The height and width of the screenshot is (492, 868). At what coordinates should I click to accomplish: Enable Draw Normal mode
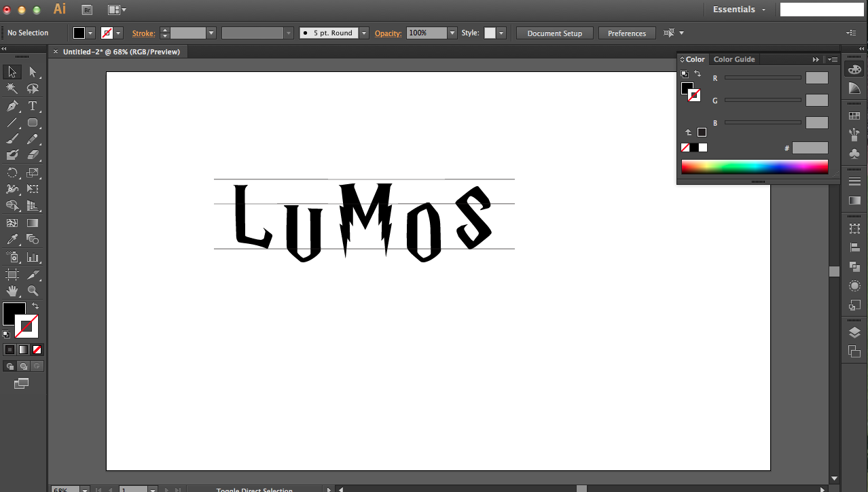click(10, 366)
